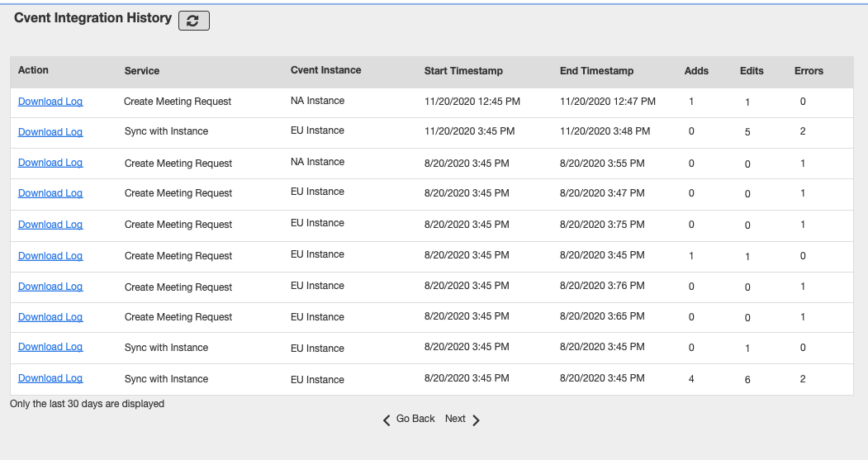
Task: Click the left chevron before Go Back
Action: (387, 420)
